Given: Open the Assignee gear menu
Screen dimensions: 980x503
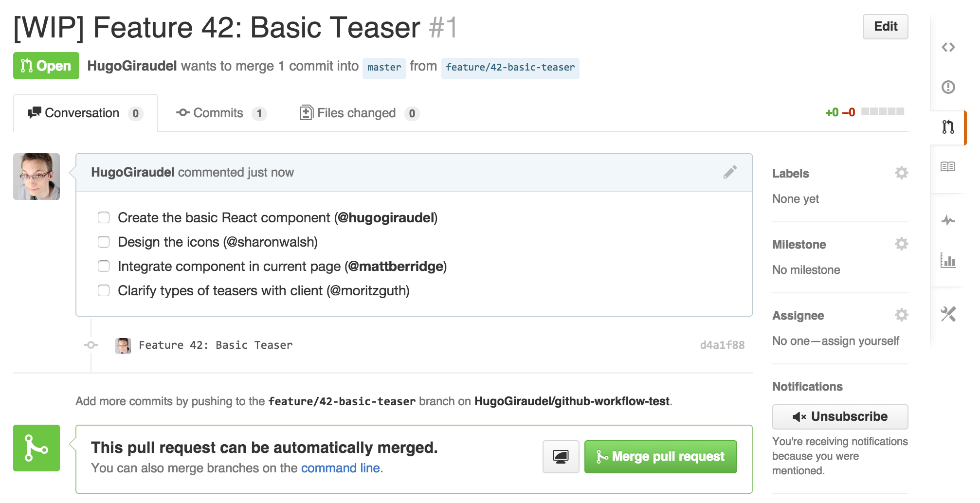Looking at the screenshot, I should click(901, 315).
